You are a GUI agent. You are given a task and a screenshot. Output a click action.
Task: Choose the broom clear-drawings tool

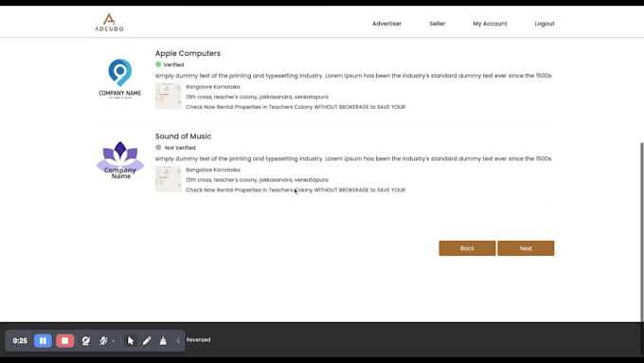163,340
